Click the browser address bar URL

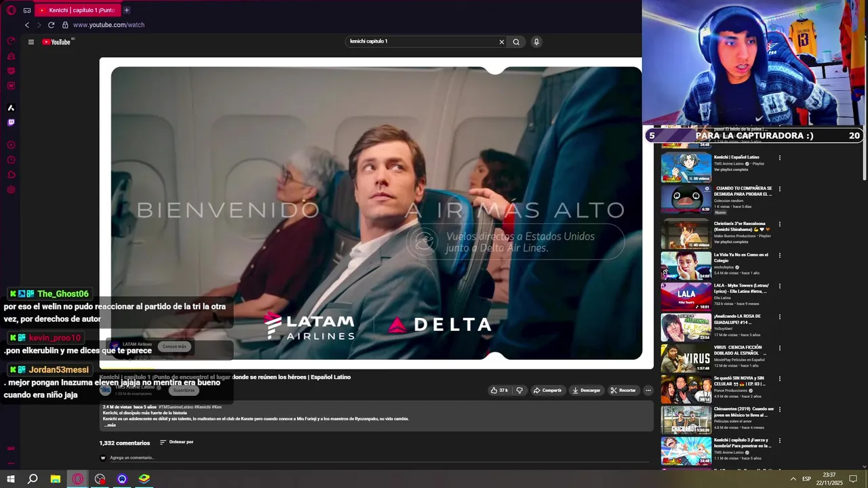pos(108,25)
